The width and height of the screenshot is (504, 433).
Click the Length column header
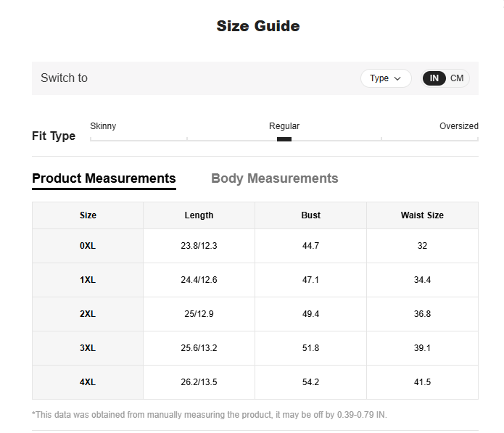[199, 215]
